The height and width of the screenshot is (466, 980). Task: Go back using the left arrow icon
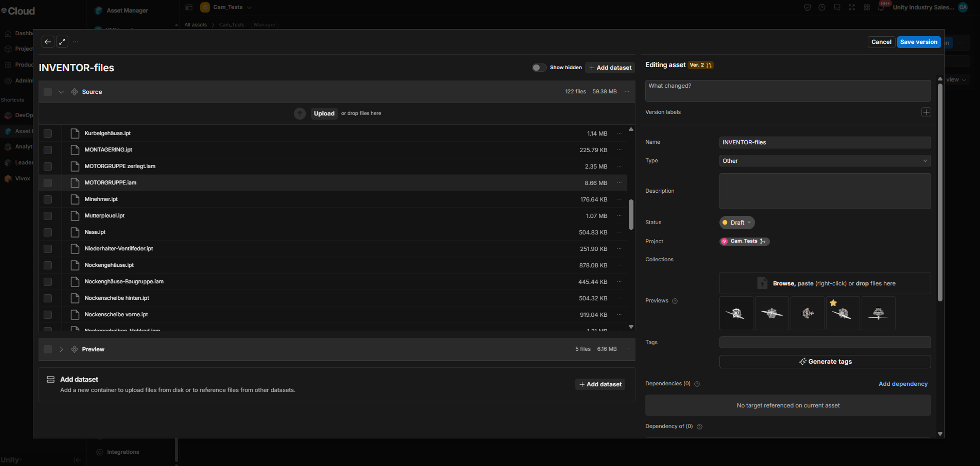click(48, 42)
